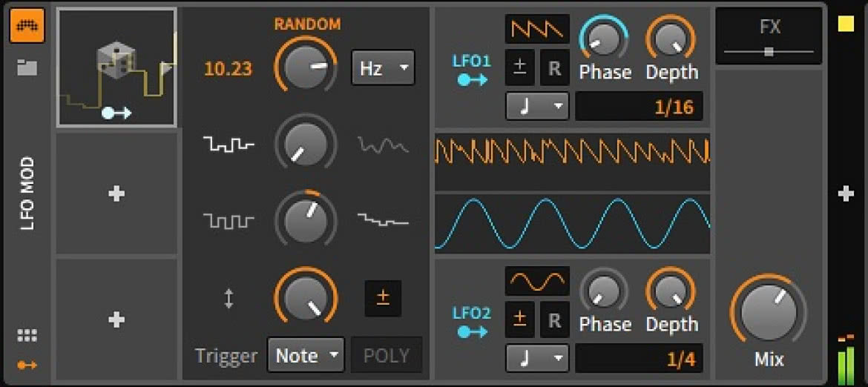Click the blue sine waveform scope
Screen dimensions: 868x387
[573, 223]
